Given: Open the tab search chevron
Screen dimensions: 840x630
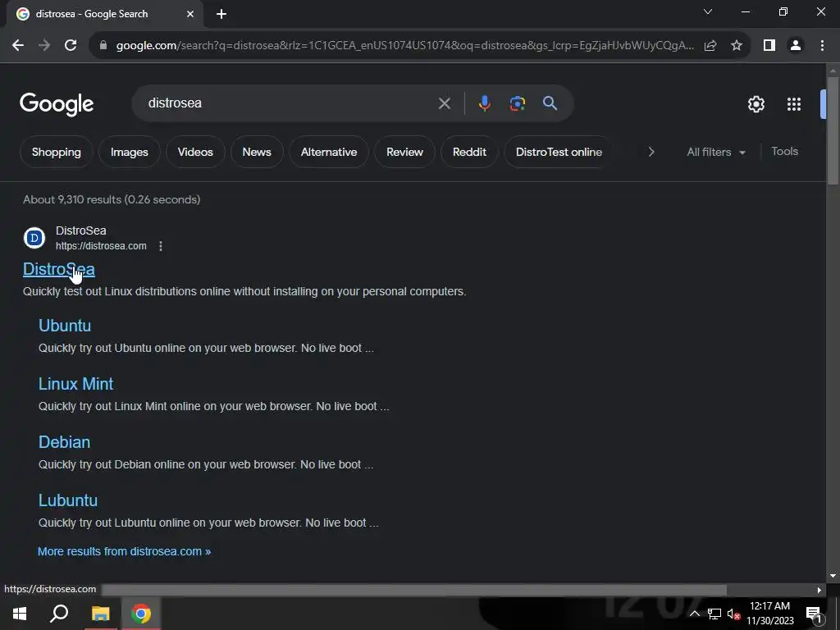Looking at the screenshot, I should pyautogui.click(x=708, y=11).
